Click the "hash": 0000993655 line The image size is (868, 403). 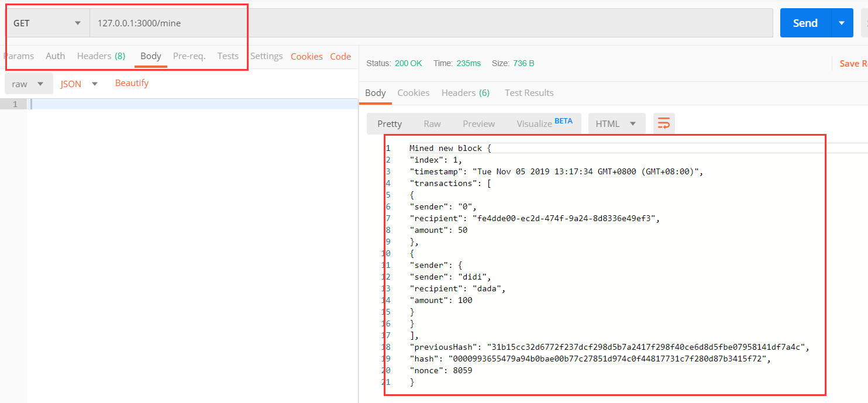point(590,359)
